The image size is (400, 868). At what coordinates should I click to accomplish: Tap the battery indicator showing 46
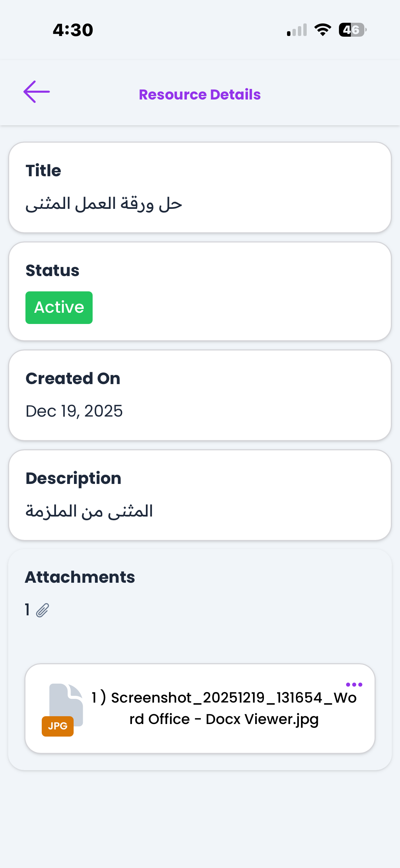[352, 30]
